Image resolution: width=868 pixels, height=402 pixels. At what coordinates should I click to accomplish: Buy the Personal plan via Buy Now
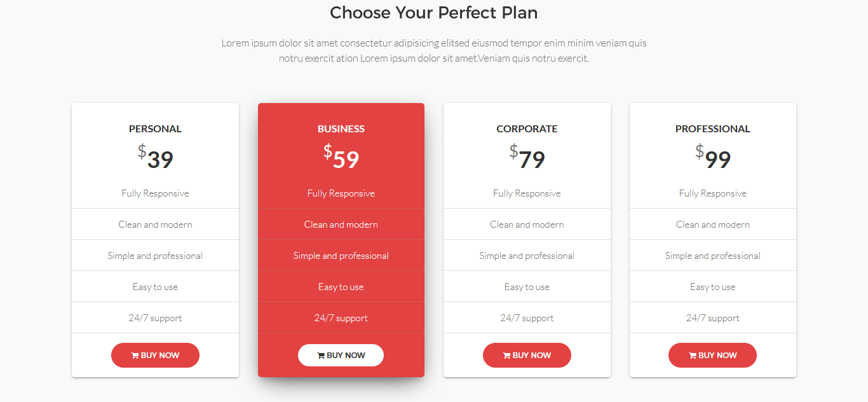(155, 356)
